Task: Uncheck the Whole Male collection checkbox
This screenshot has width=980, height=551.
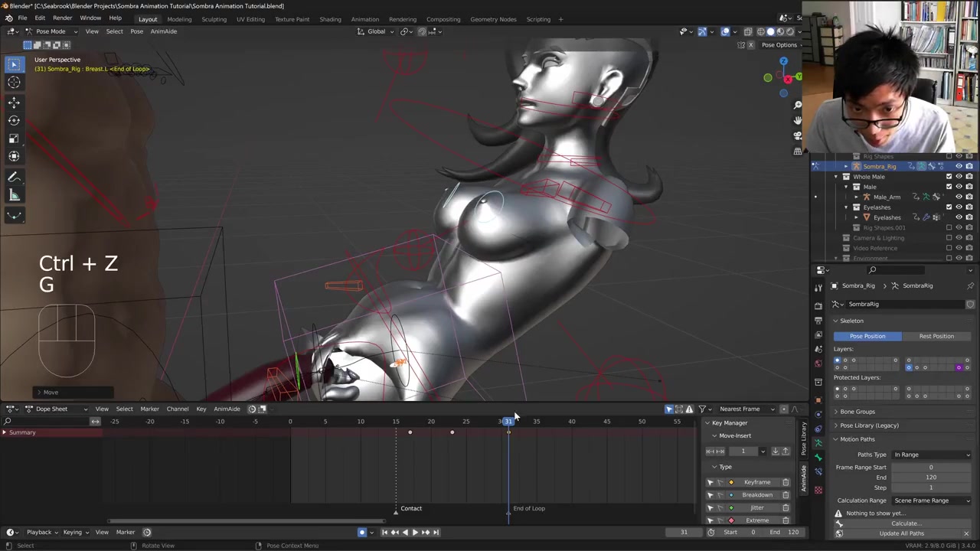Action: (949, 177)
